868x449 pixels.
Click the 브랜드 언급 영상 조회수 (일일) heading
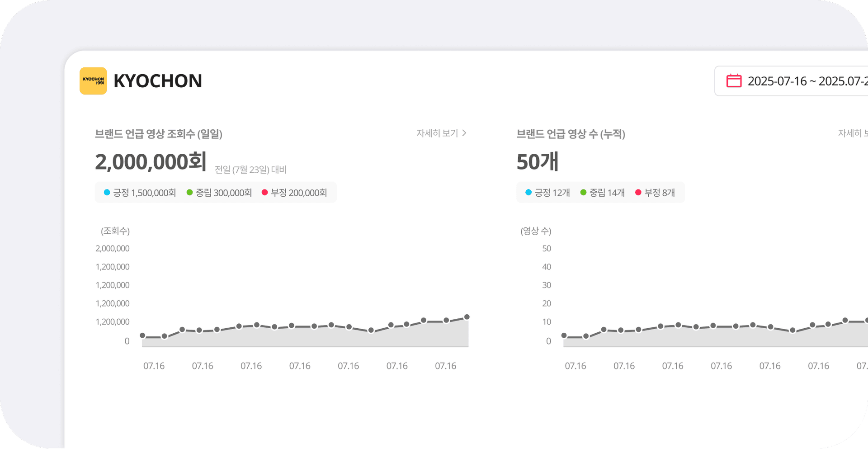pyautogui.click(x=158, y=134)
